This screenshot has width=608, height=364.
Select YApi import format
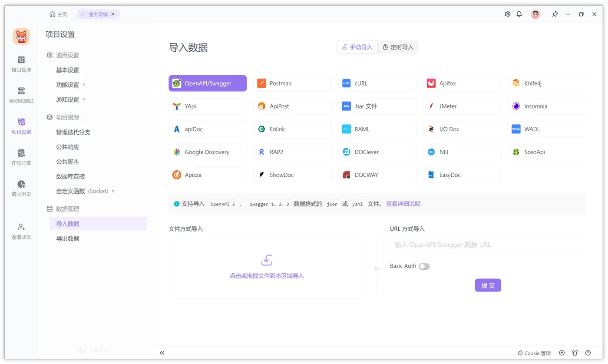tap(208, 106)
